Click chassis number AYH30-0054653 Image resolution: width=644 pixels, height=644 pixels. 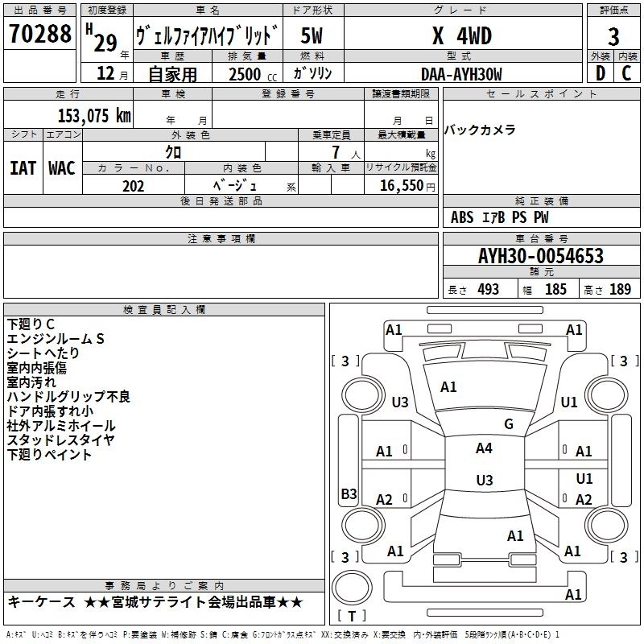click(541, 256)
